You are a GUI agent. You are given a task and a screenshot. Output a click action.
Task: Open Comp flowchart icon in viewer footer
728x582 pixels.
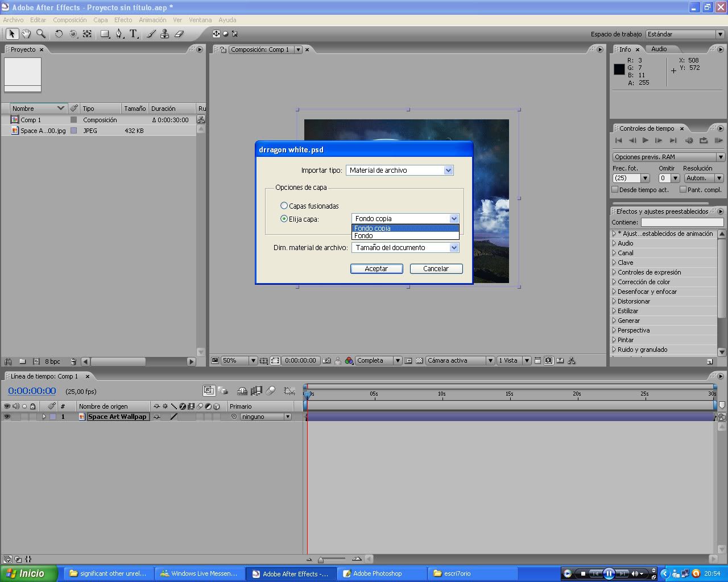[x=572, y=361]
